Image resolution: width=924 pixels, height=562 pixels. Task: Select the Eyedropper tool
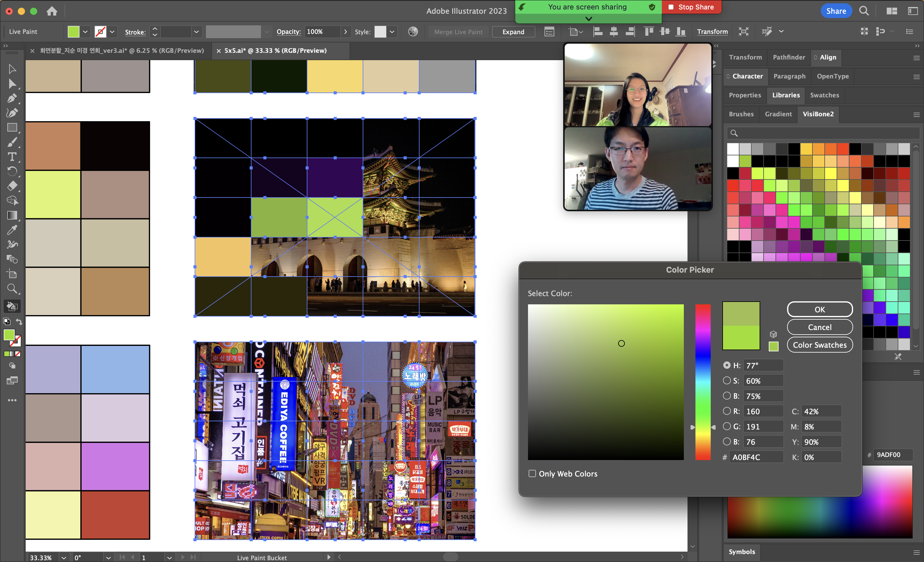point(12,230)
